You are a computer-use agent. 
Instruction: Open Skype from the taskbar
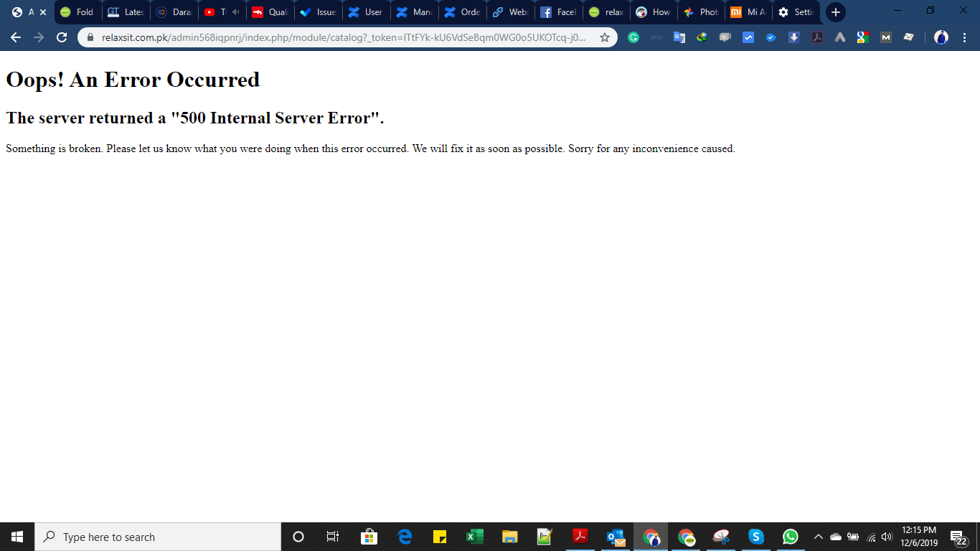755,537
